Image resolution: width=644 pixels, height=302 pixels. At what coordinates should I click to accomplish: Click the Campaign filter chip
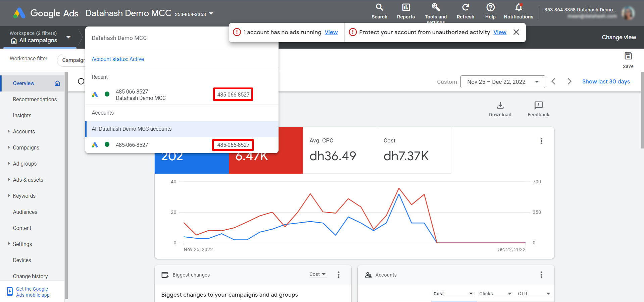tap(72, 60)
